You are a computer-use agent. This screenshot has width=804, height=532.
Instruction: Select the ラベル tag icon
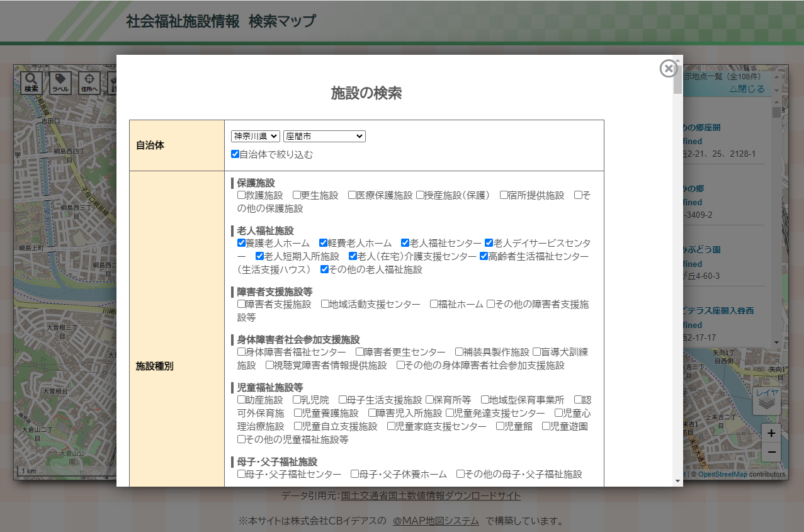pyautogui.click(x=60, y=82)
